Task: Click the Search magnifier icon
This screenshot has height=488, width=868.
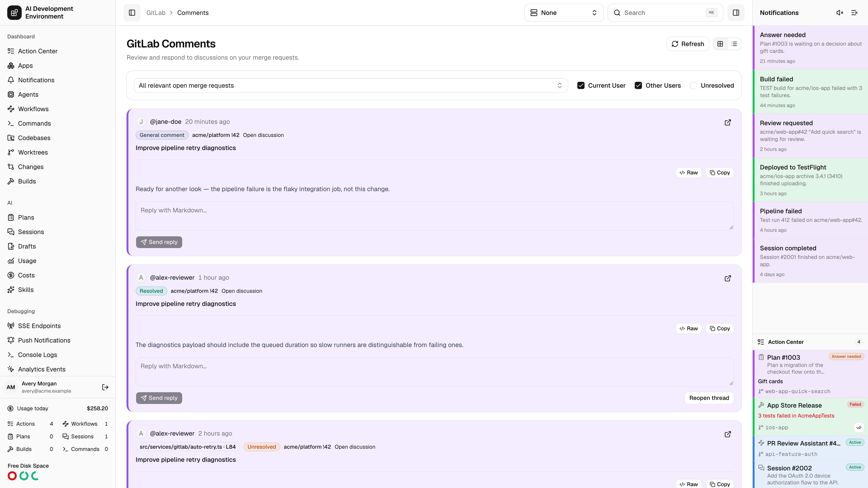Action: pos(617,13)
